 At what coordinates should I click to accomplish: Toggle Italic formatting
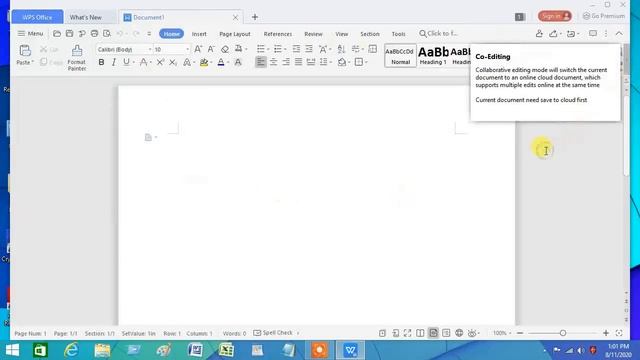click(x=114, y=62)
